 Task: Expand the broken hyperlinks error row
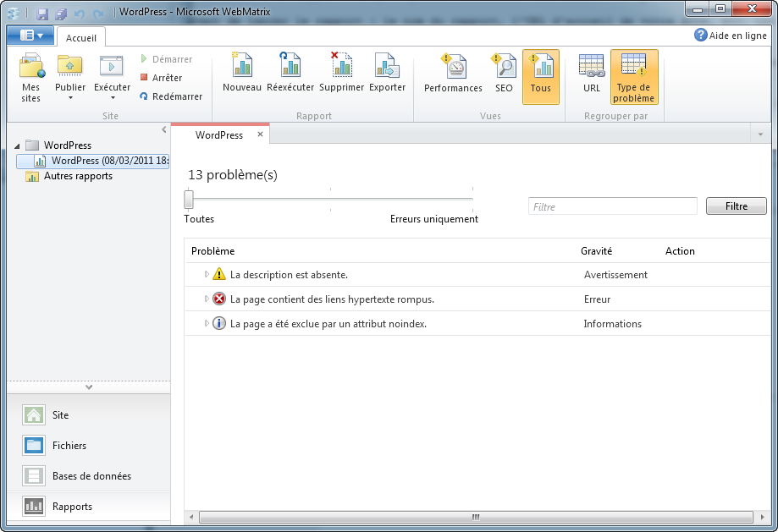click(x=207, y=299)
